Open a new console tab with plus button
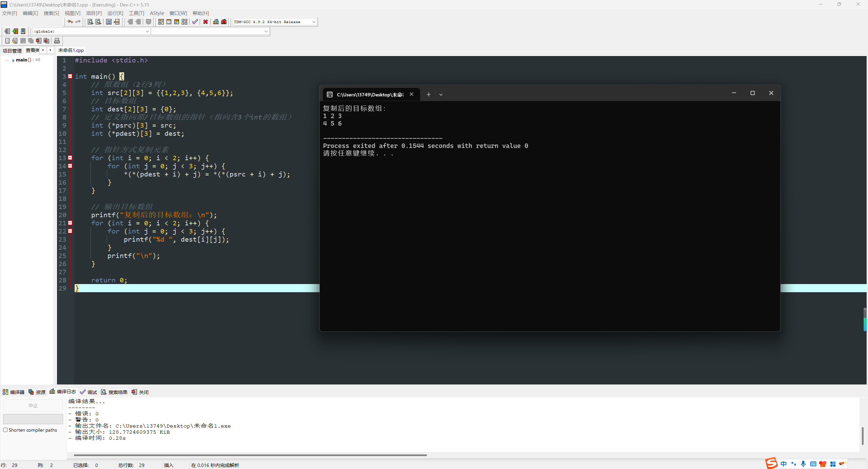This screenshot has height=469, width=868. 429,95
